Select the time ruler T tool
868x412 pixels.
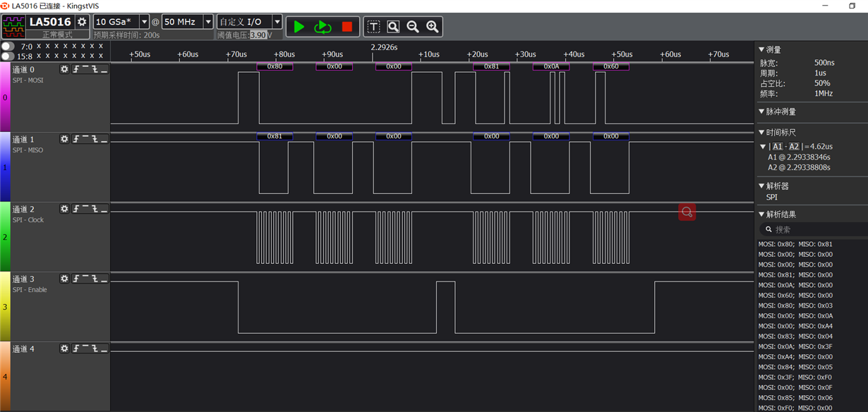coord(374,27)
